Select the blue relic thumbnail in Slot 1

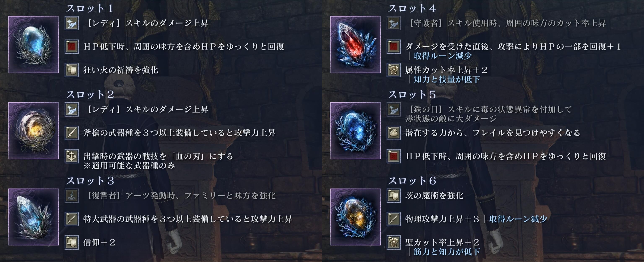pos(34,45)
